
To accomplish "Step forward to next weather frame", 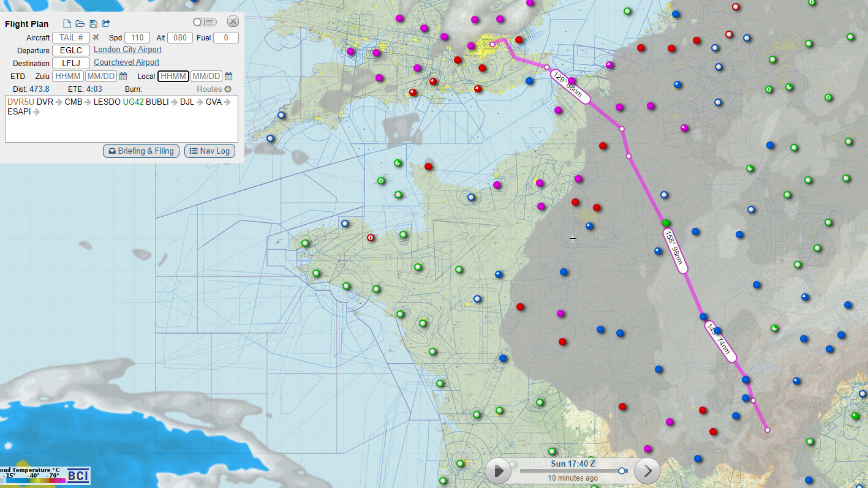I will coord(647,471).
